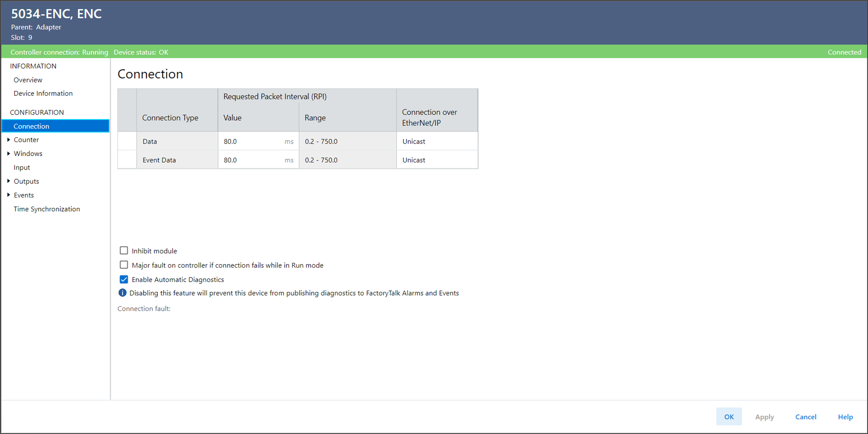Edit the Event Data RPI value field
This screenshot has height=434, width=868.
tap(251, 160)
